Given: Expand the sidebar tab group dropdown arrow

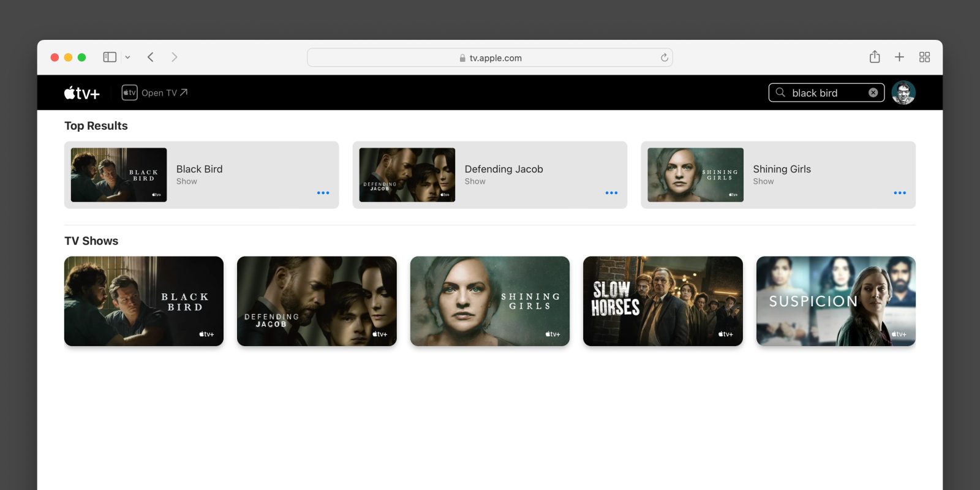Looking at the screenshot, I should pyautogui.click(x=127, y=58).
